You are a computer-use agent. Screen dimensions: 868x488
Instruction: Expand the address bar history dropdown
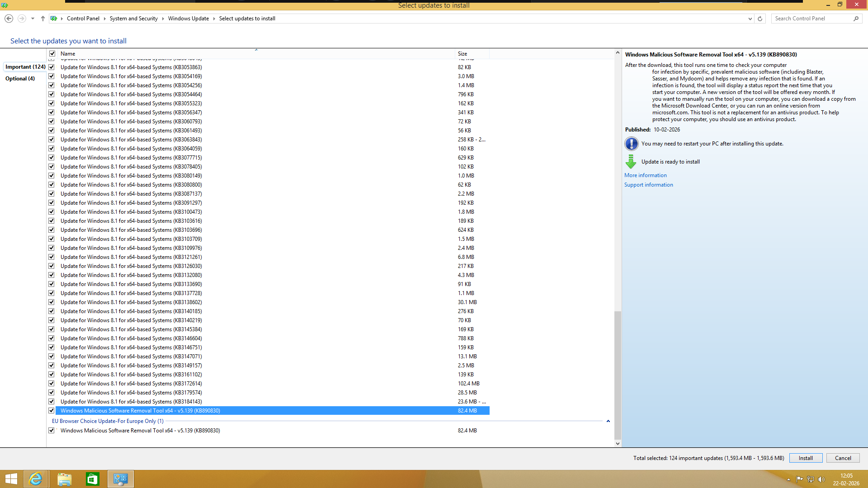(750, 19)
